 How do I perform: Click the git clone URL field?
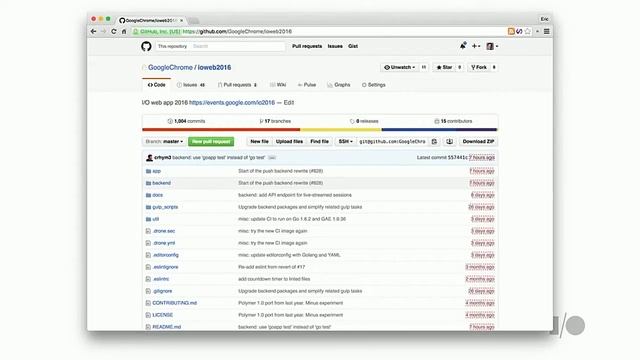click(x=392, y=142)
